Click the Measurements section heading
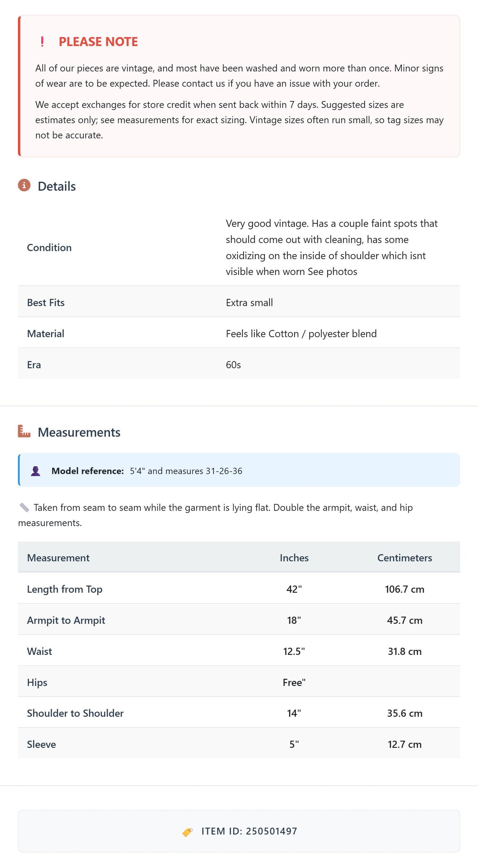The height and width of the screenshot is (868, 478). (x=79, y=432)
